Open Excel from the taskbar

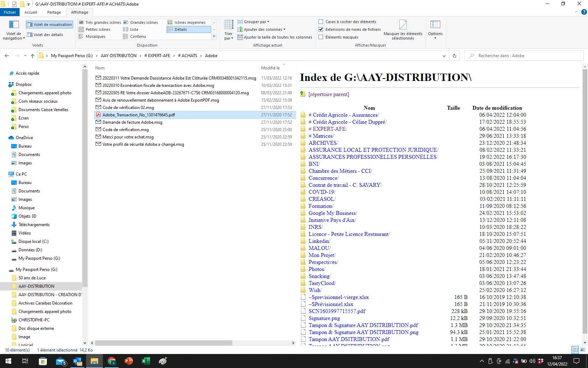(146, 361)
